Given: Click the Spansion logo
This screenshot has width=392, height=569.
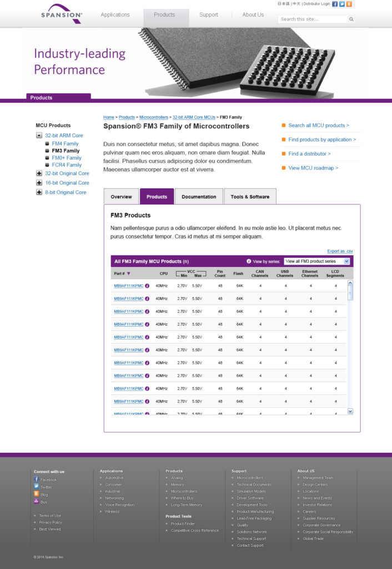Looking at the screenshot, I should tap(62, 13).
